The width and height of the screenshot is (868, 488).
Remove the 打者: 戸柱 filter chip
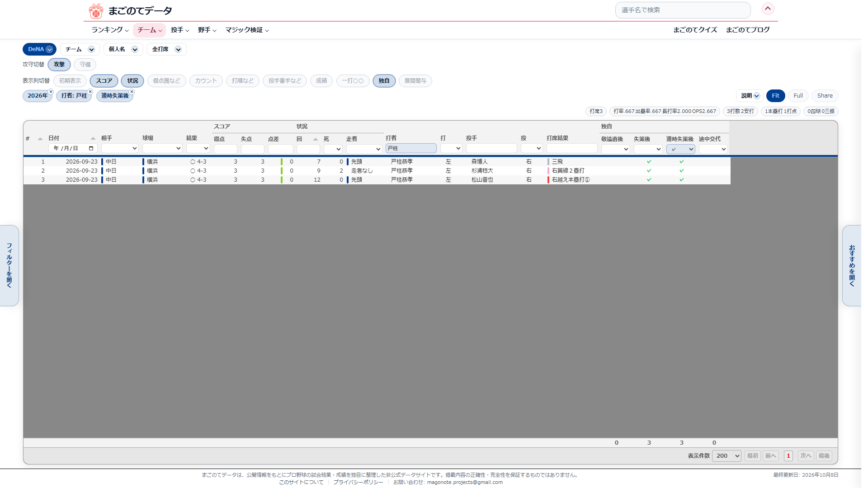tap(90, 92)
